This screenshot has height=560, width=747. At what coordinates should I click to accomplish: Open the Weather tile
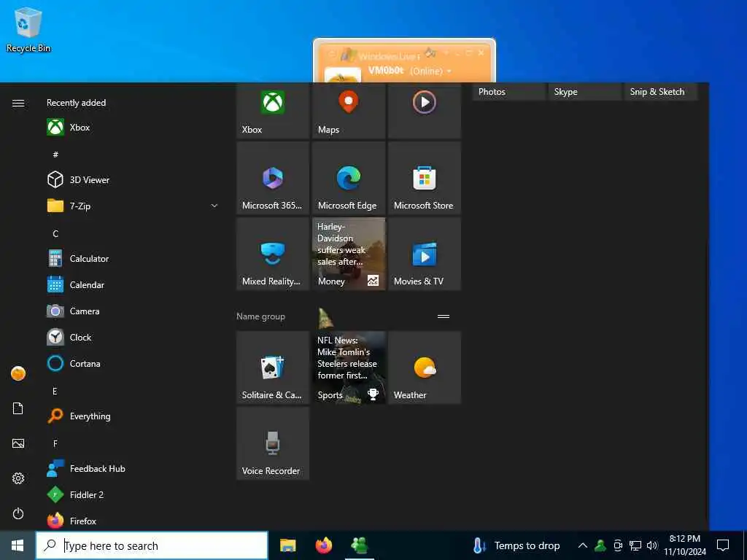click(425, 367)
